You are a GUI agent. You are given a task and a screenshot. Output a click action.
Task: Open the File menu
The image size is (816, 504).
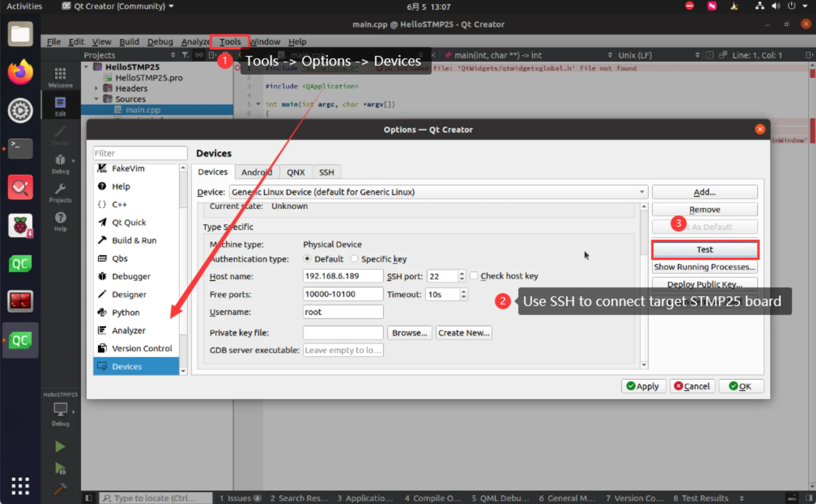tap(54, 42)
